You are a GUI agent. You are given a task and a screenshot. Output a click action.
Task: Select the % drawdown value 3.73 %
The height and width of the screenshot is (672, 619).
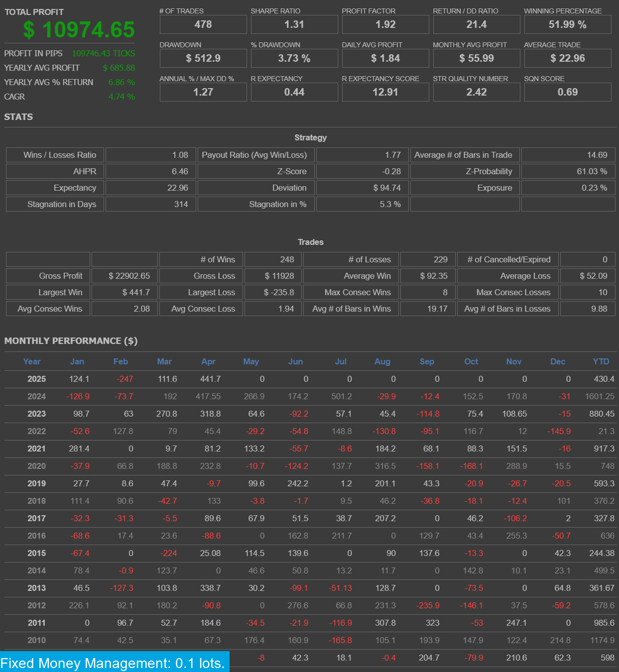pos(294,58)
